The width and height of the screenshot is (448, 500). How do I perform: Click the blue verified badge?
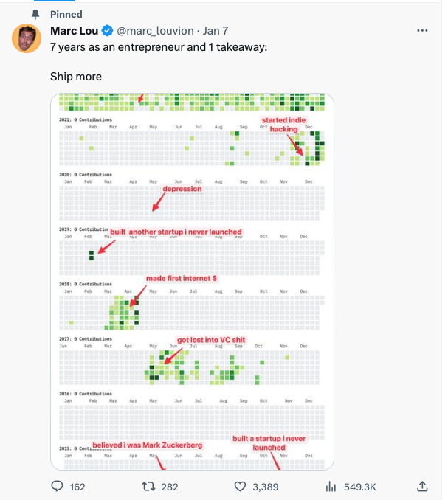(x=107, y=31)
